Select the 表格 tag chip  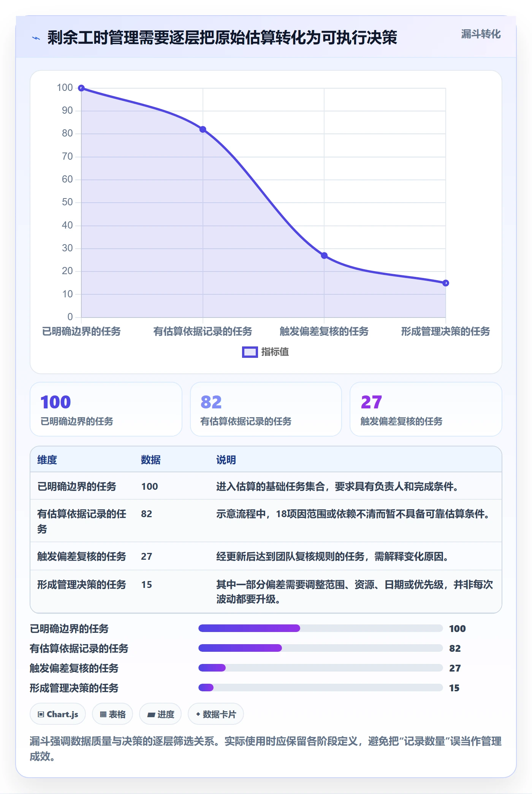(x=112, y=714)
